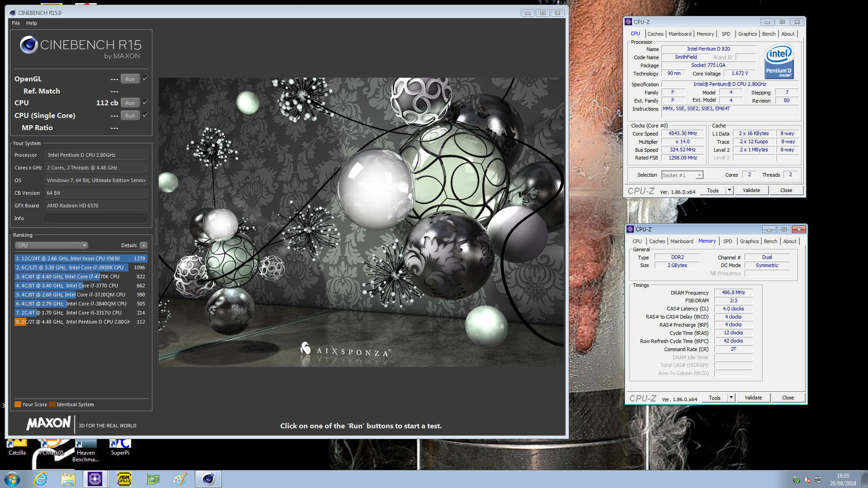Click the Intel Pentium D logo in CPU-Z
Viewport: 868px width, 488px height.
779,61
